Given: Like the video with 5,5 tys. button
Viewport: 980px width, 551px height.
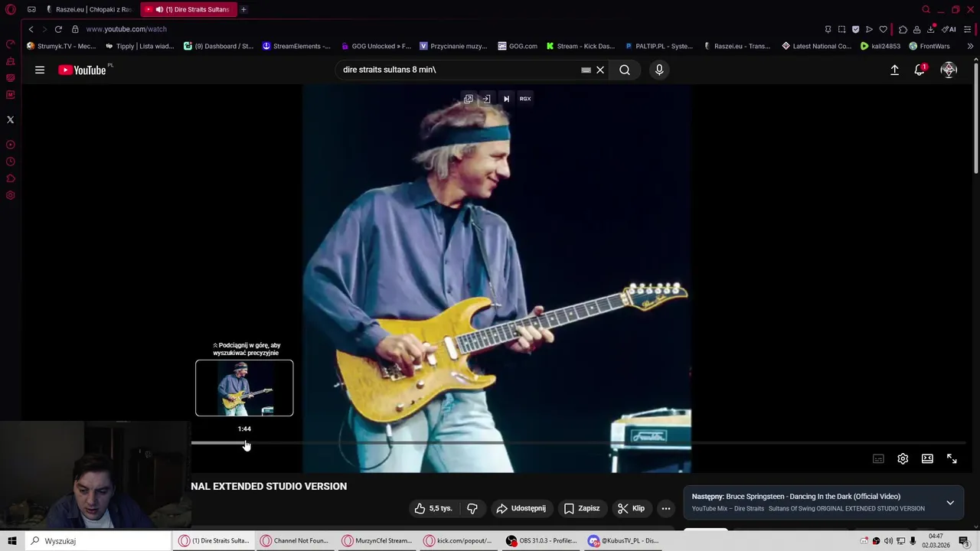Looking at the screenshot, I should 433,508.
